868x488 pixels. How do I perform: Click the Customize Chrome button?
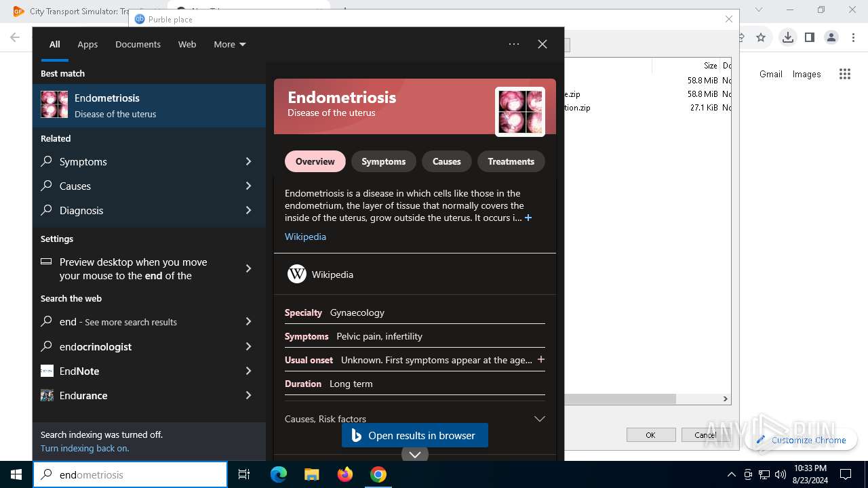tap(802, 440)
